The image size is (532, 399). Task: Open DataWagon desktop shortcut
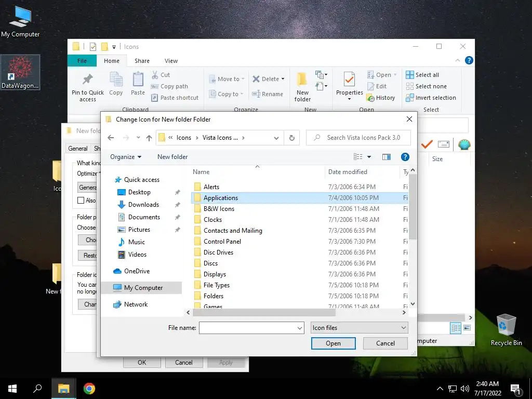coord(20,72)
